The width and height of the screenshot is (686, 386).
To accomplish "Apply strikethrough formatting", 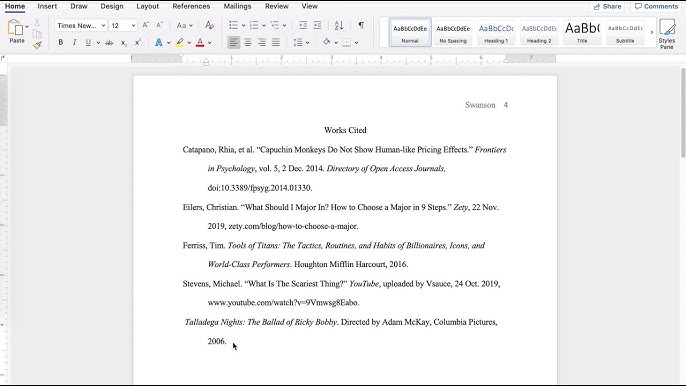I will pos(109,42).
